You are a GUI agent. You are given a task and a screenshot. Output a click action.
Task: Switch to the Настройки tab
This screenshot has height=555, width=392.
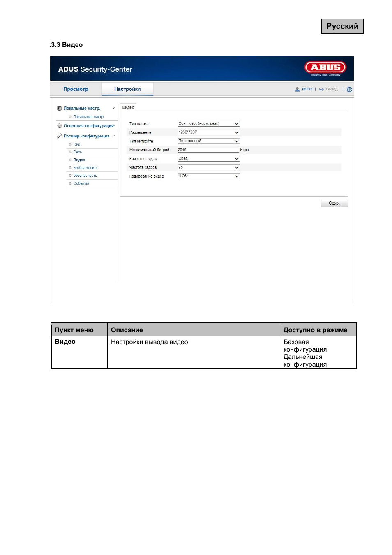pyautogui.click(x=127, y=89)
